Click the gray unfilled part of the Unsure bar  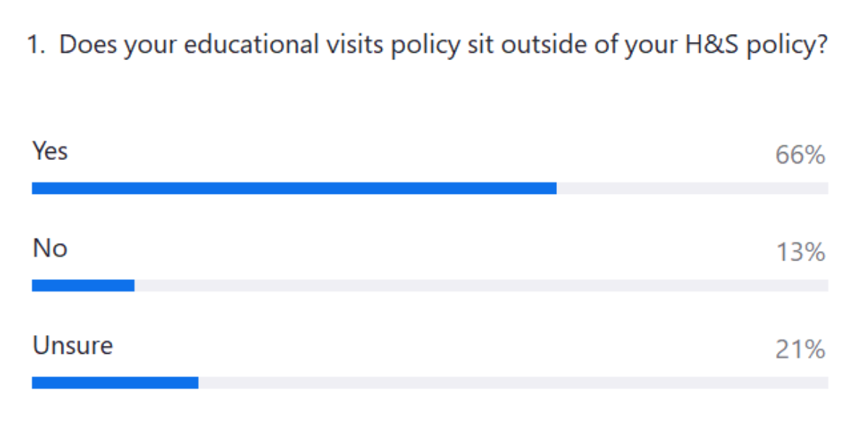pos(513,383)
